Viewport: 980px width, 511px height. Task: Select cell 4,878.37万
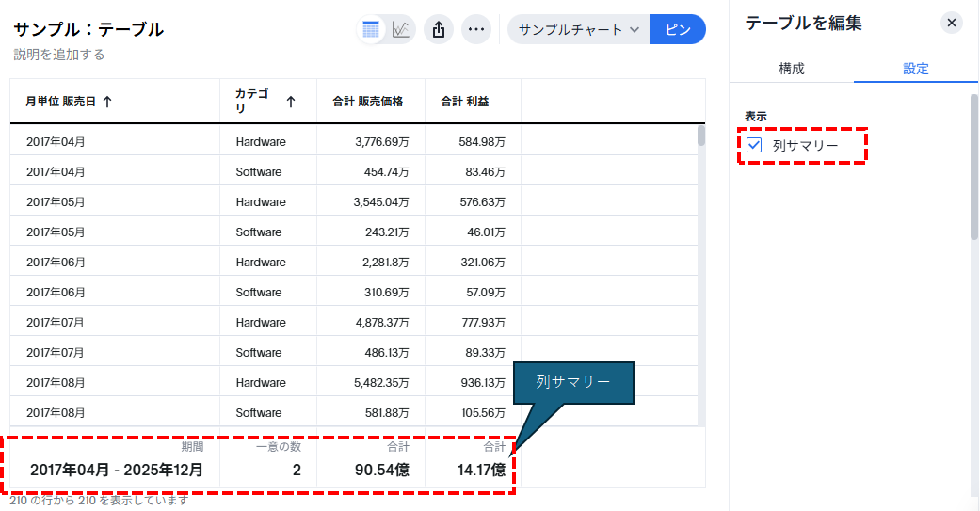click(x=382, y=323)
